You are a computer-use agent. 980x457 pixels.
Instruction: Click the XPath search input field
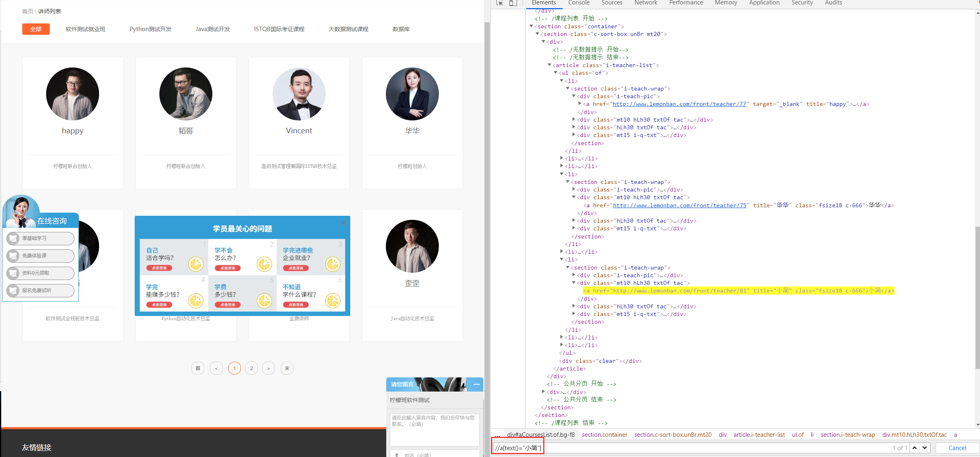pyautogui.click(x=688, y=448)
